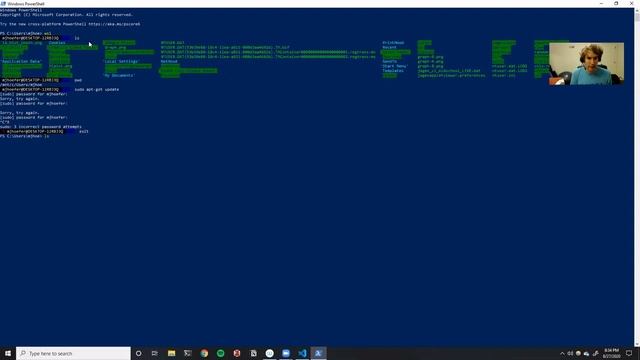Click the aka.ms/pscore6 link text

pos(114,24)
